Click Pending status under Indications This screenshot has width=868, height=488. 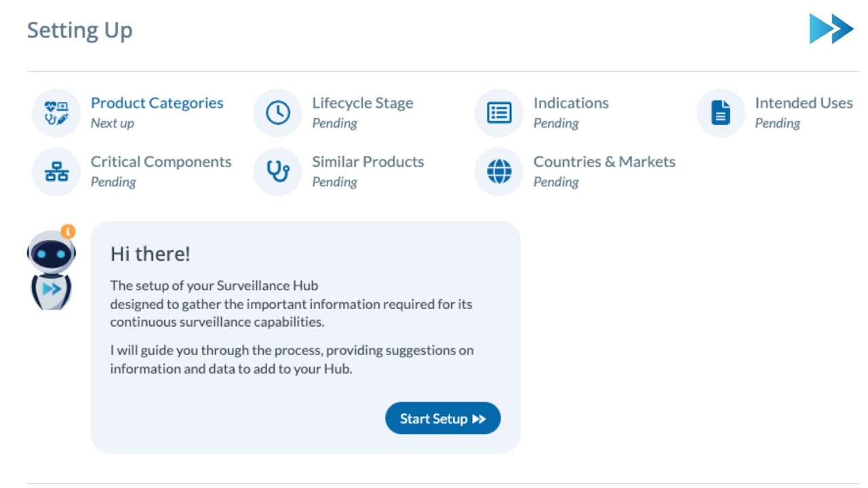click(x=556, y=123)
